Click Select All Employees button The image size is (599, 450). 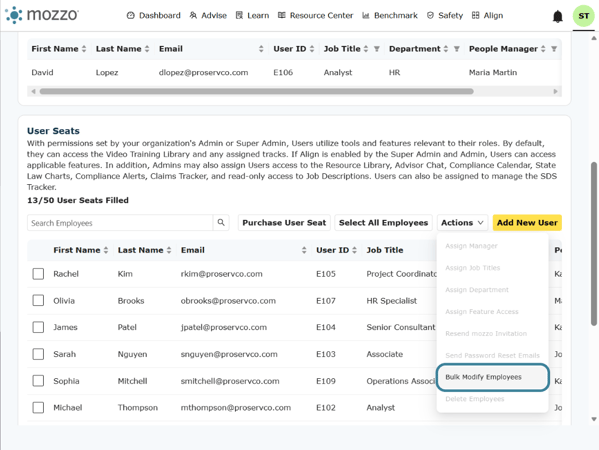pos(384,223)
